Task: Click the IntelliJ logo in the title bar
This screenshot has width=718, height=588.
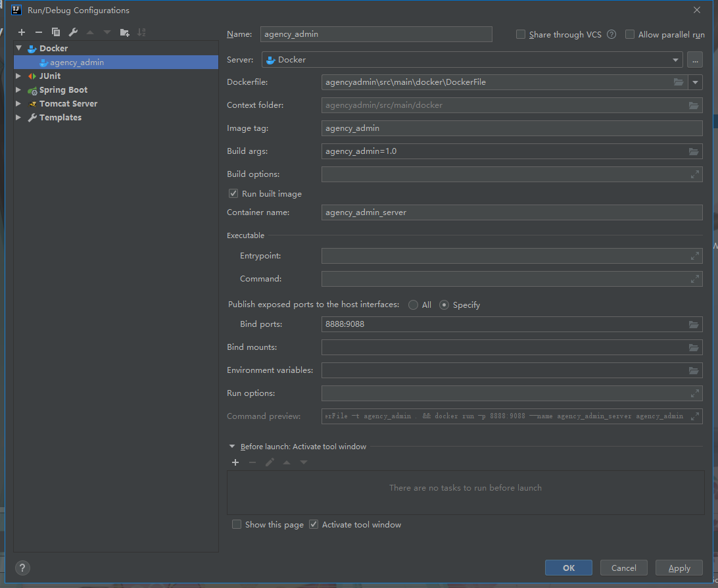Action: [16, 10]
